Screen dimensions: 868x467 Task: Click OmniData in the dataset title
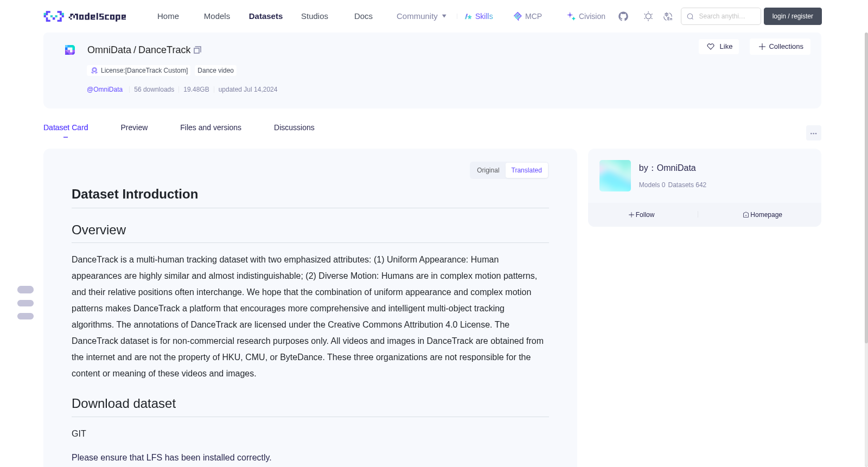pyautogui.click(x=109, y=50)
